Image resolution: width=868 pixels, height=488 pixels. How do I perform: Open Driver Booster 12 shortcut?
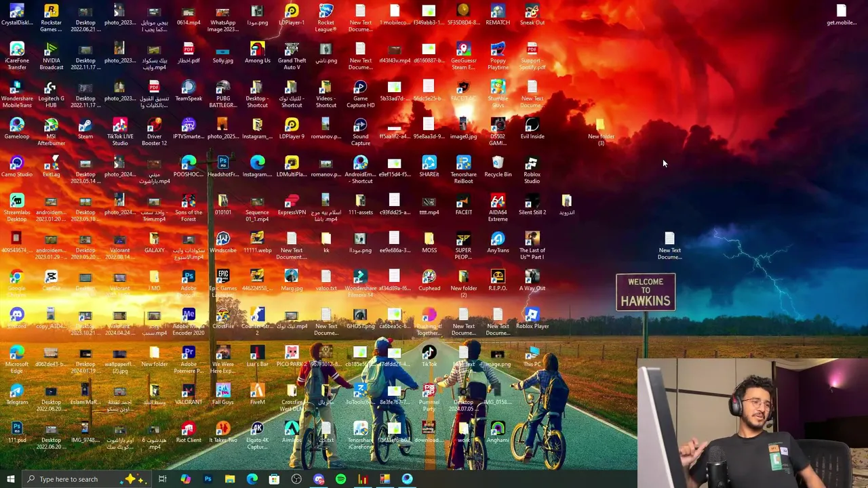coord(154,132)
